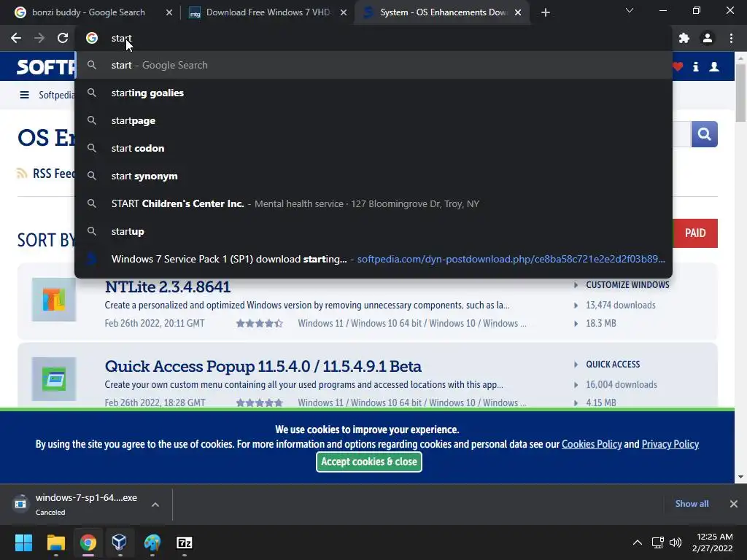Close the Download Free Windows 7 VHD tab
Viewport: 747px width, 560px height.
(344, 13)
